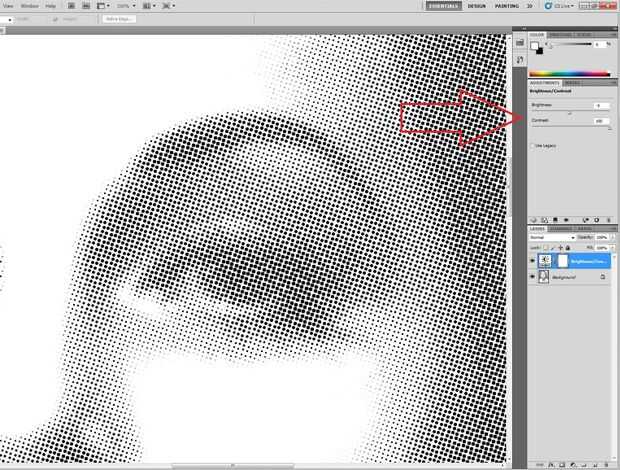Add a layer mask from Layers footer
620x470 pixels.
coord(562,465)
